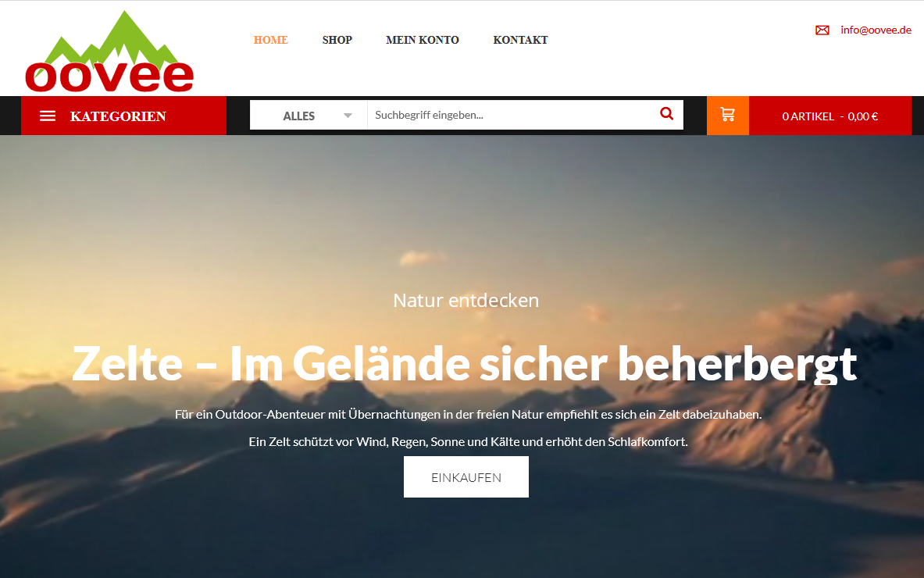
Task: Click the Einkaufen button
Action: click(466, 476)
